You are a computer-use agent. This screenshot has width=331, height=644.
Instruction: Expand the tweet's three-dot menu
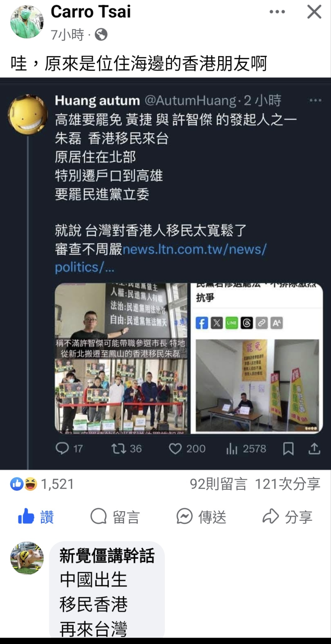[x=315, y=101]
